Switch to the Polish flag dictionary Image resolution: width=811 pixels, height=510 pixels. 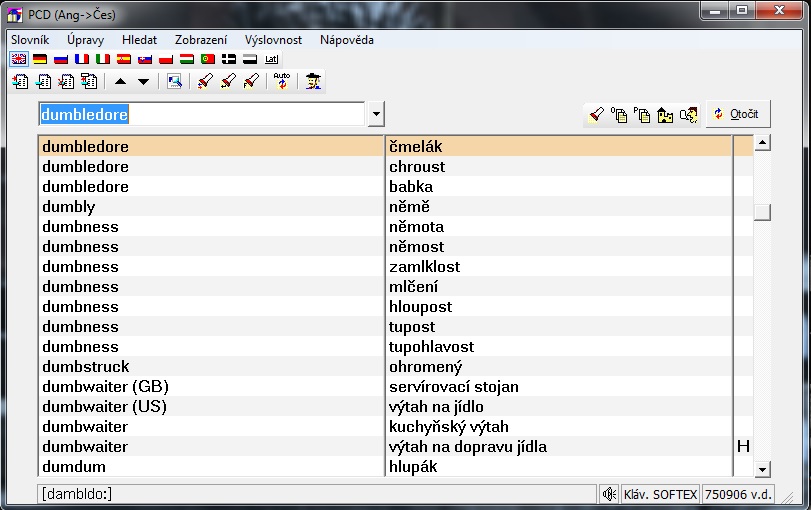point(166,59)
